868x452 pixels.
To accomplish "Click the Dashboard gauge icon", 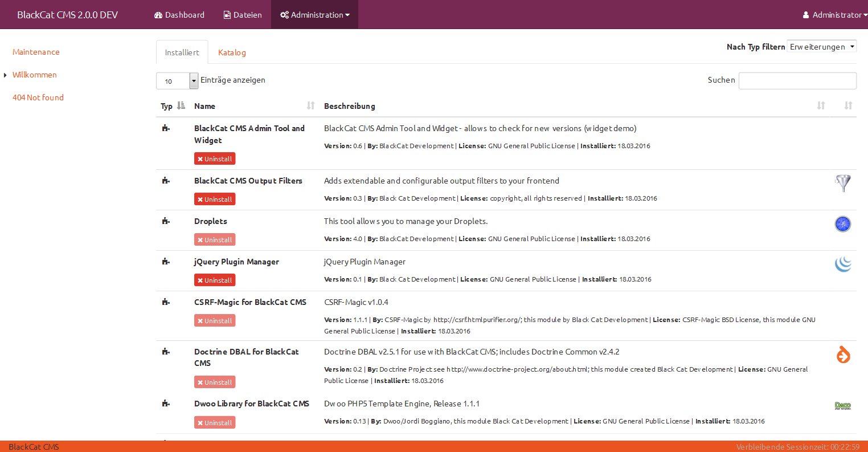I will click(x=158, y=15).
